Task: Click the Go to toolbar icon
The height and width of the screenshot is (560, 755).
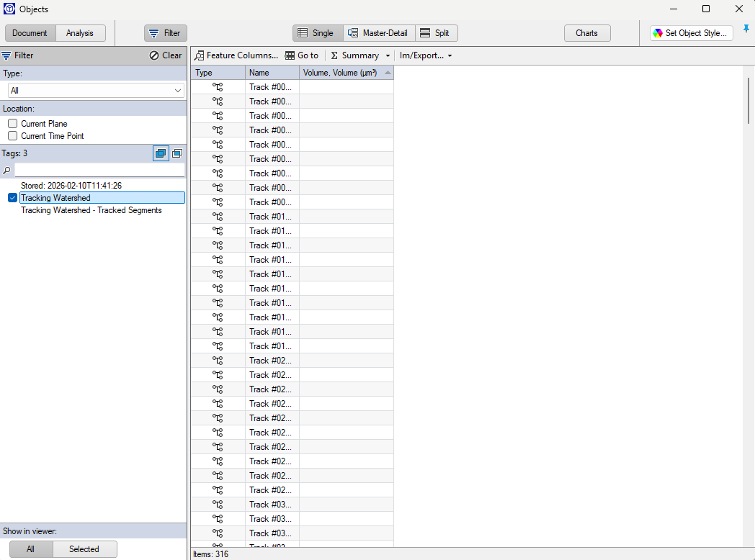Action: (290, 55)
